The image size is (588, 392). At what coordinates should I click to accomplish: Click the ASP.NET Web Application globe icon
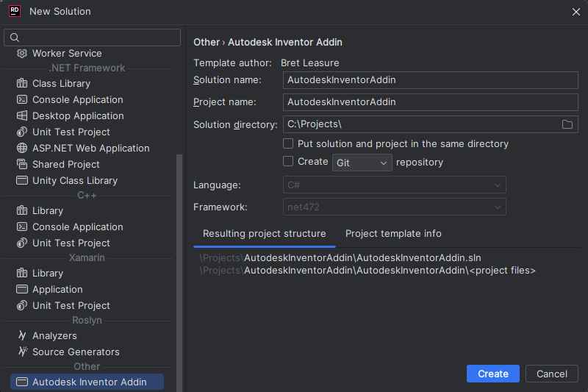coord(22,148)
